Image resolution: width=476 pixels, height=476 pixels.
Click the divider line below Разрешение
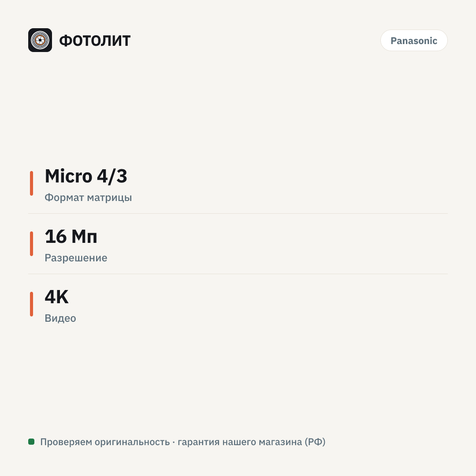[x=238, y=274]
